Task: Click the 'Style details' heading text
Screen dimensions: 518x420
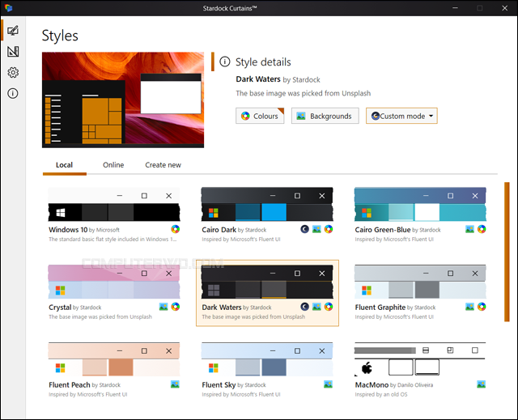Action: click(x=263, y=62)
